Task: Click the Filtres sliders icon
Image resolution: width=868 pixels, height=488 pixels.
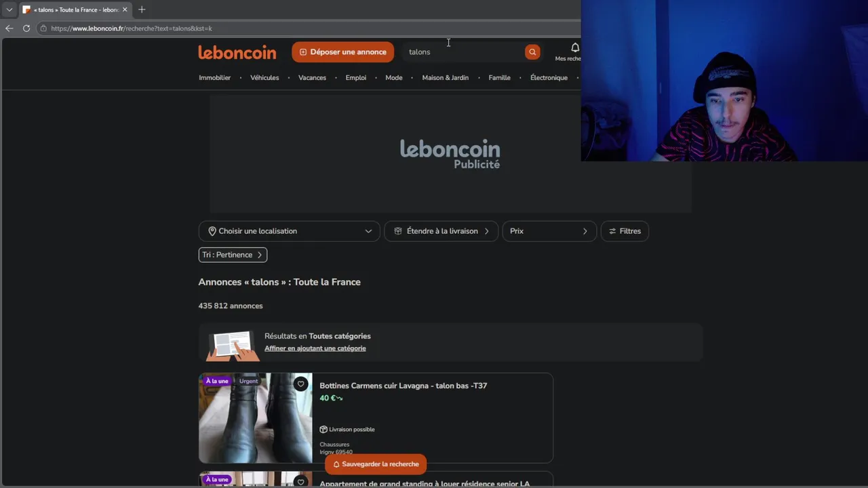Action: pyautogui.click(x=612, y=231)
